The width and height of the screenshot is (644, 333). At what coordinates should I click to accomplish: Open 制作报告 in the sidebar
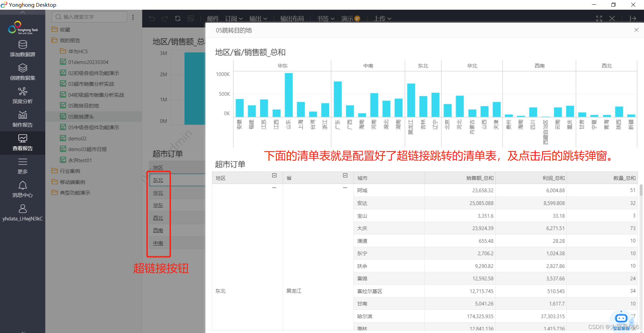pos(22,119)
